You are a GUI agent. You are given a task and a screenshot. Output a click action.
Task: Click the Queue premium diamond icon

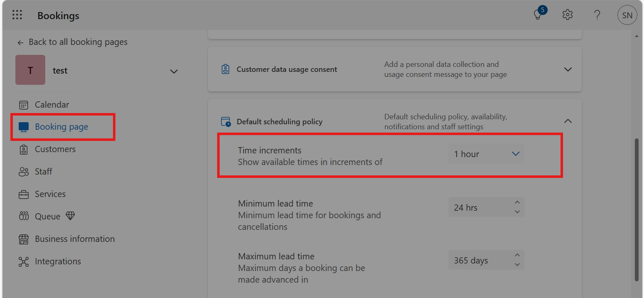pyautogui.click(x=70, y=216)
